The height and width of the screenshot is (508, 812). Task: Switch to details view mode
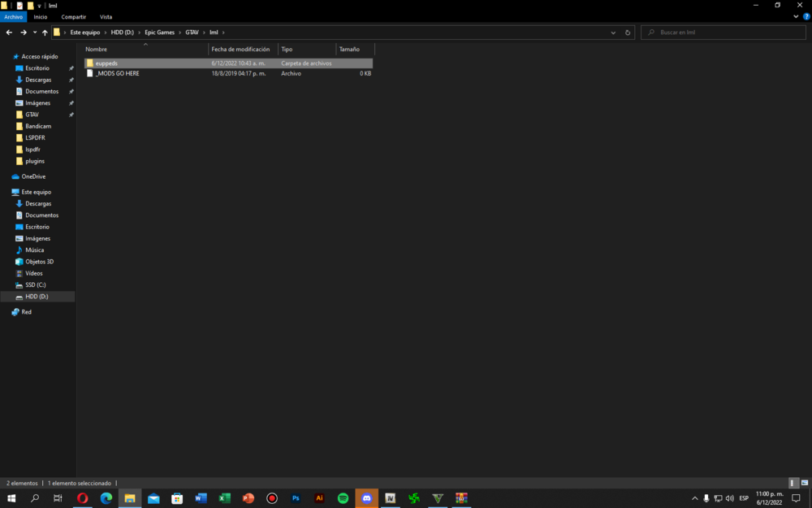pos(793,482)
